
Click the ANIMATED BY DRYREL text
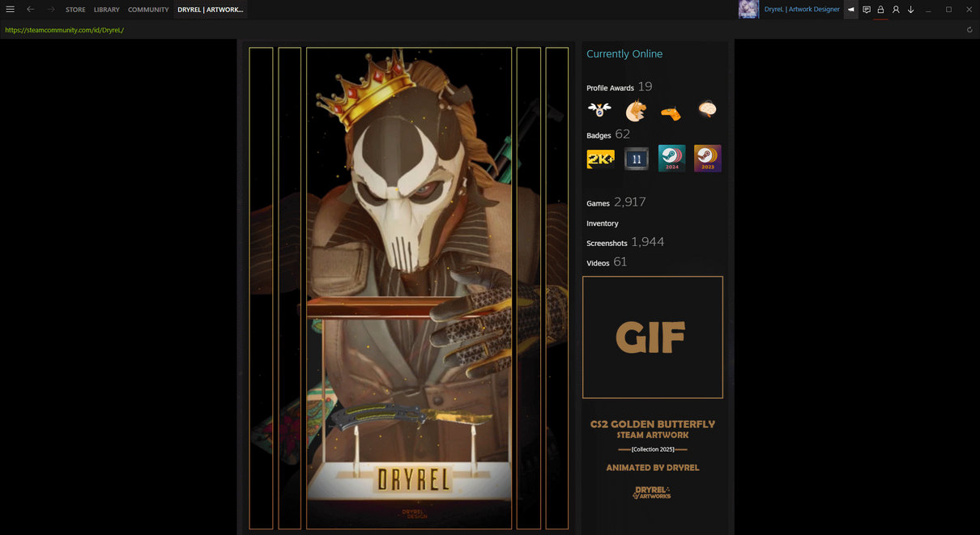tap(653, 468)
